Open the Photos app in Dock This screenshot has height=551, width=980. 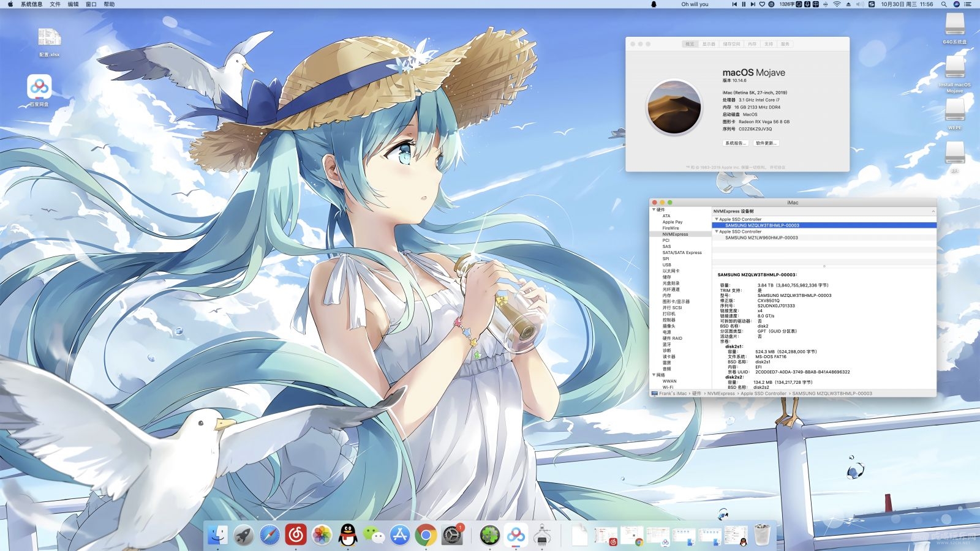click(322, 535)
